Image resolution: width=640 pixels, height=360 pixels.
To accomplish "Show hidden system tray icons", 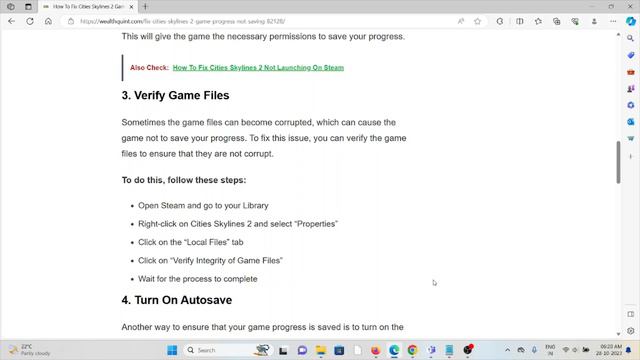I will (x=507, y=350).
